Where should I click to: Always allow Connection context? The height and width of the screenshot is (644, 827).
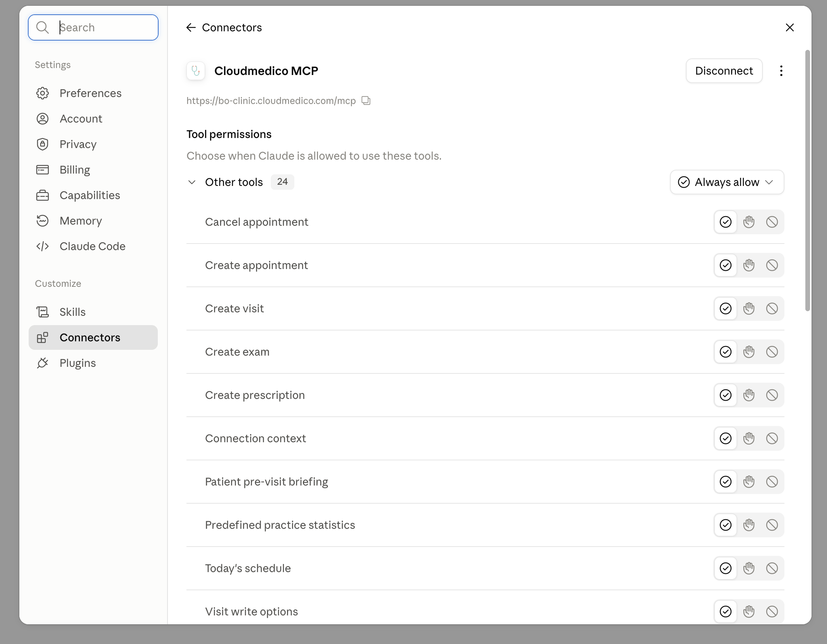(x=726, y=438)
